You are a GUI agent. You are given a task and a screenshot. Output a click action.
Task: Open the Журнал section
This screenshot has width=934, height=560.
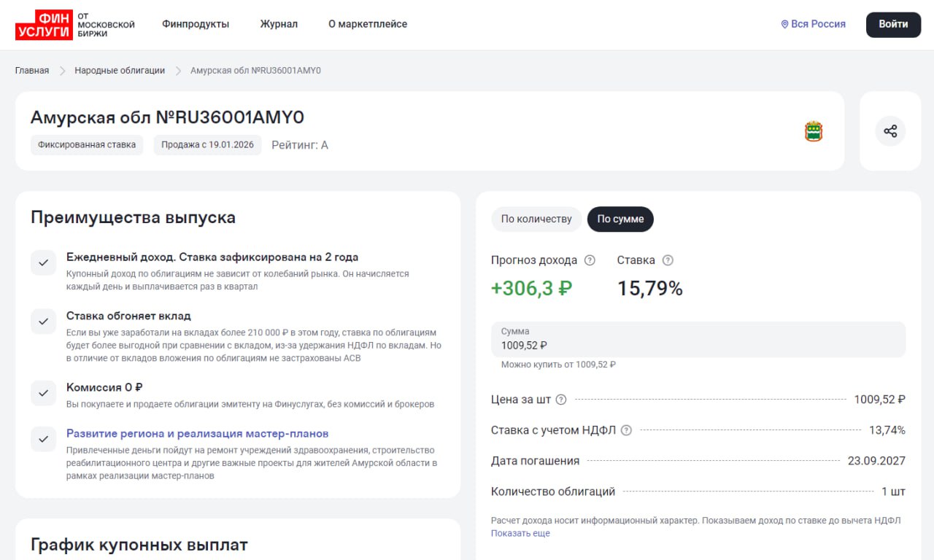279,24
